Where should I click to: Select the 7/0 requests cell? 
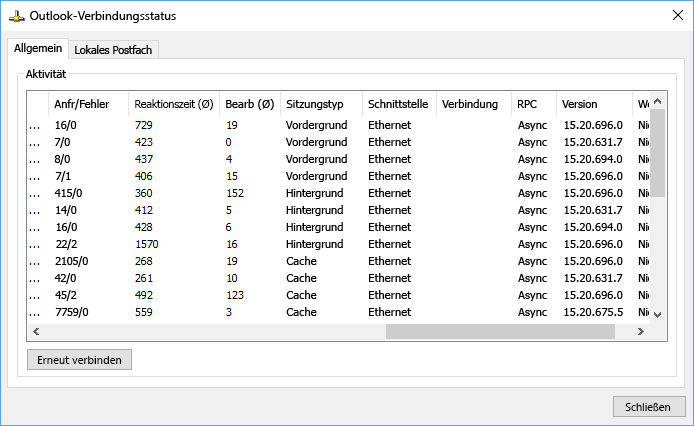point(62,142)
